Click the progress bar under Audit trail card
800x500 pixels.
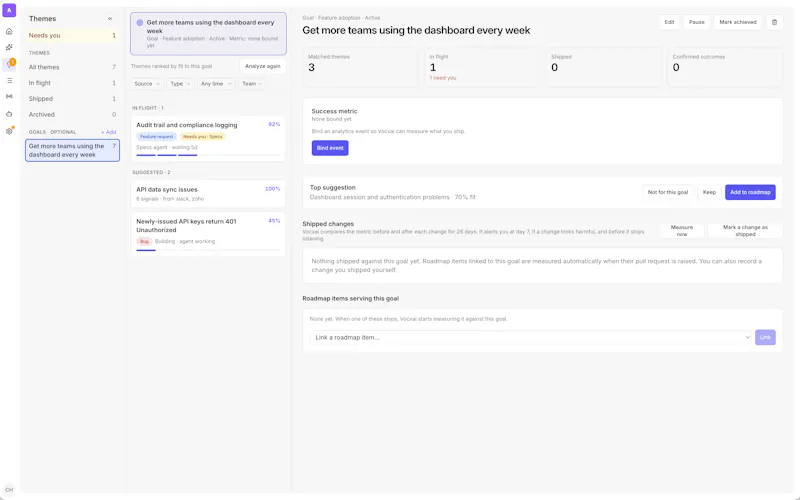click(x=208, y=155)
